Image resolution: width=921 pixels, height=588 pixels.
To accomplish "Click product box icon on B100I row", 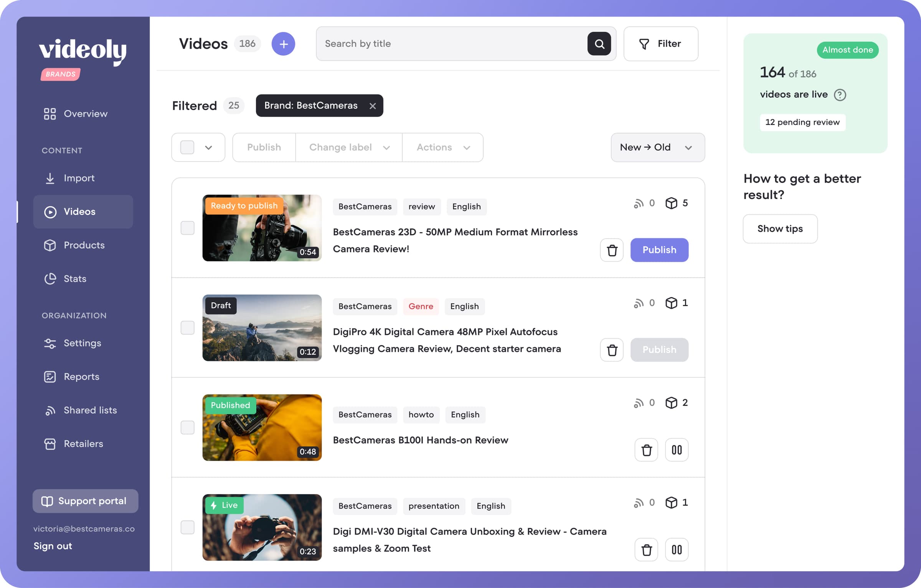I will [671, 403].
